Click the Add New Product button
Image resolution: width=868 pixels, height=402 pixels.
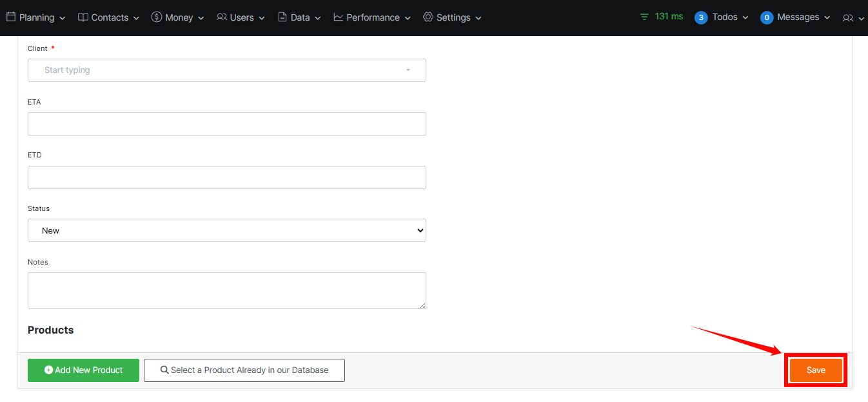(x=83, y=370)
